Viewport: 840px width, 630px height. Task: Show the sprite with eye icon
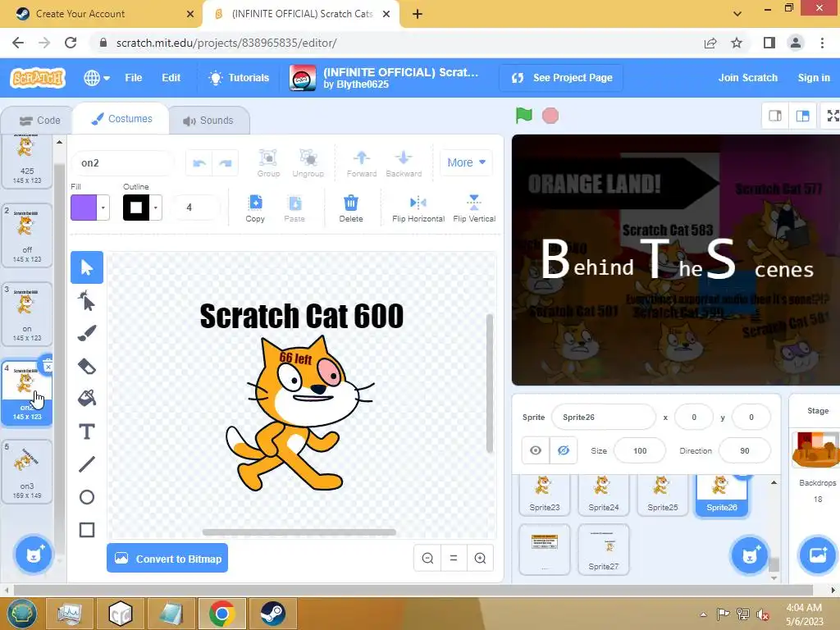[x=535, y=450]
